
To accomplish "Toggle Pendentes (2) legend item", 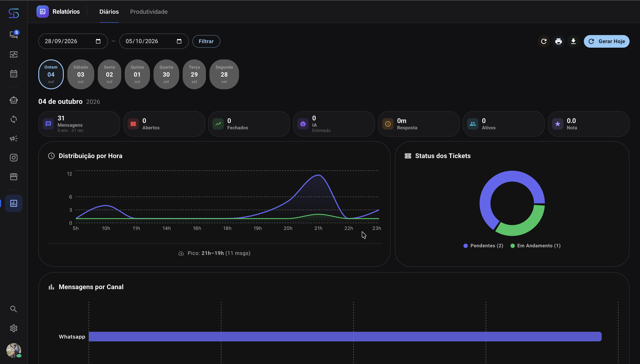I will 483,246.
